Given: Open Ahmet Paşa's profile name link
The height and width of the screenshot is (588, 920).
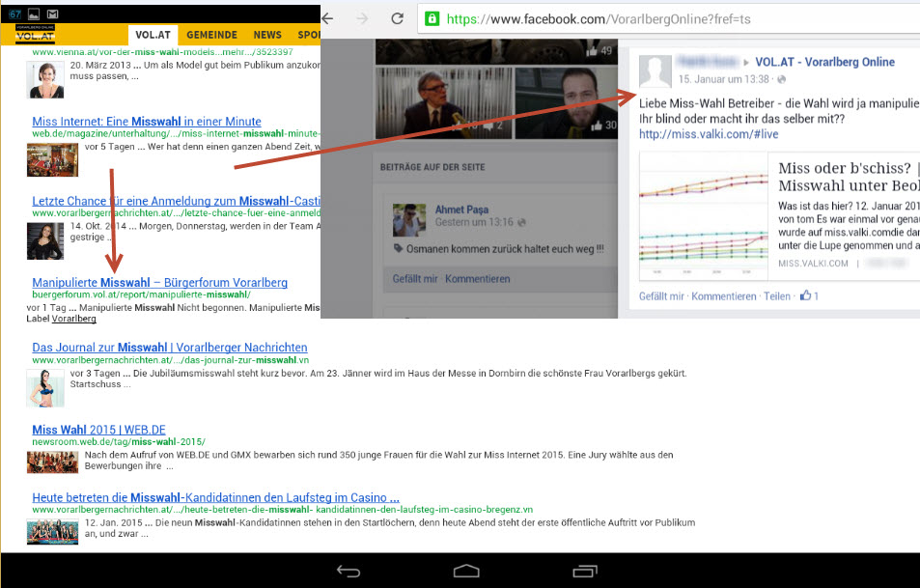Looking at the screenshot, I should 461,210.
